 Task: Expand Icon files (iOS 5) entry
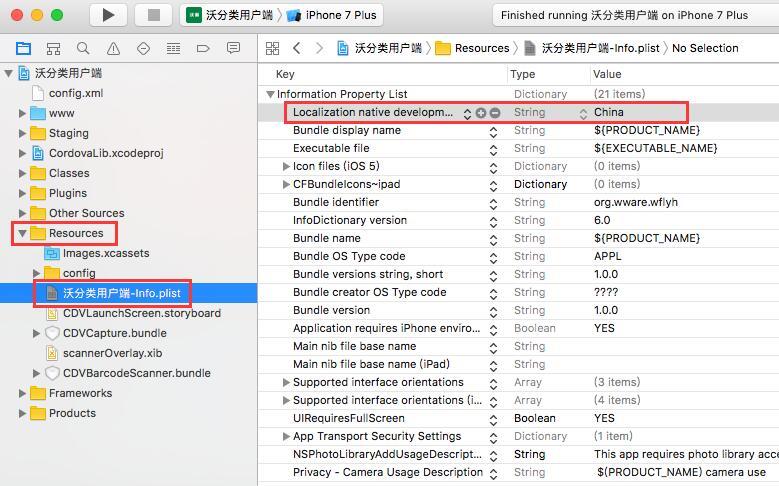point(286,166)
